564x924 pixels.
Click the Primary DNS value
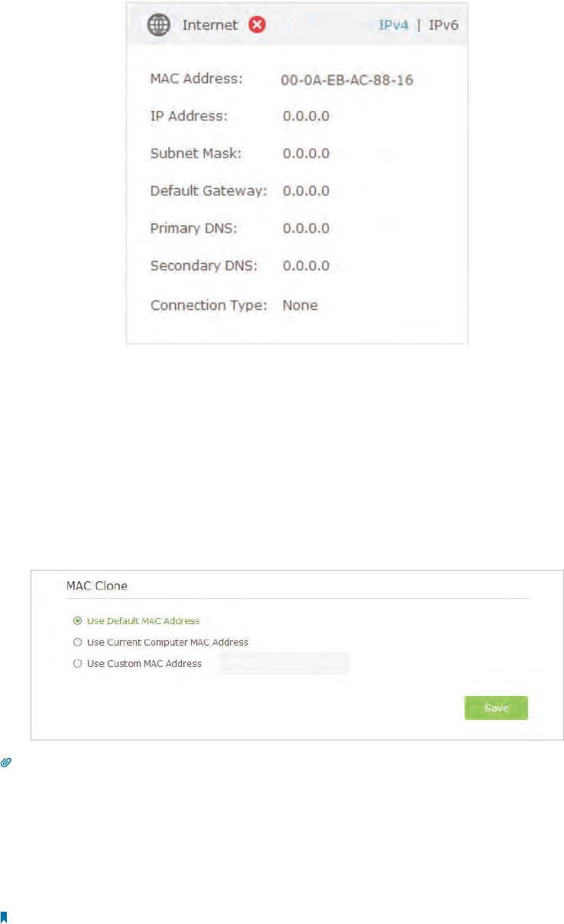[306, 229]
